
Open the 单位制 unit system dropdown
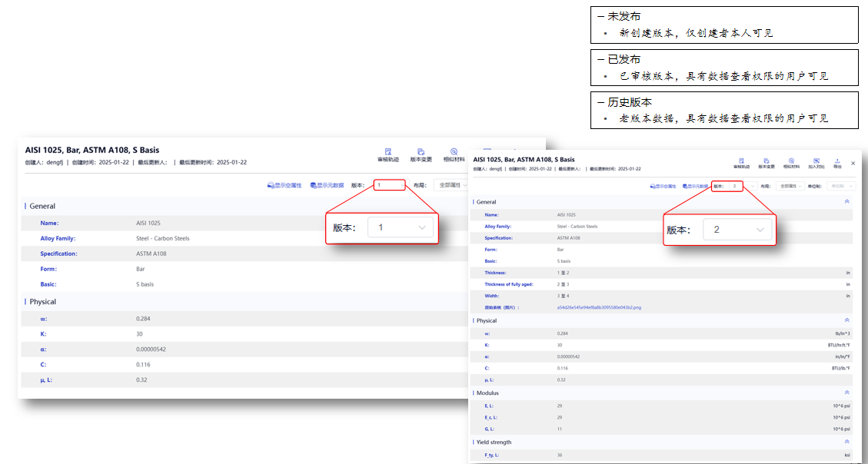(x=841, y=187)
